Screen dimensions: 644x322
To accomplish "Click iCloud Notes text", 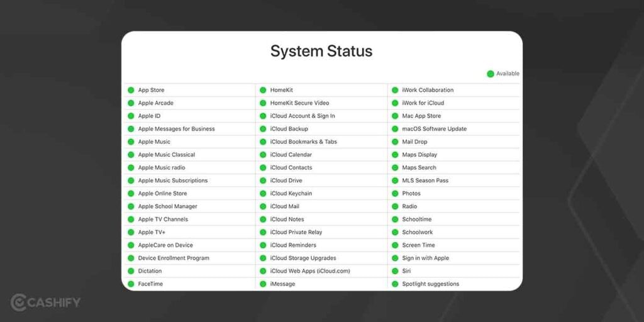I will pyautogui.click(x=287, y=219).
